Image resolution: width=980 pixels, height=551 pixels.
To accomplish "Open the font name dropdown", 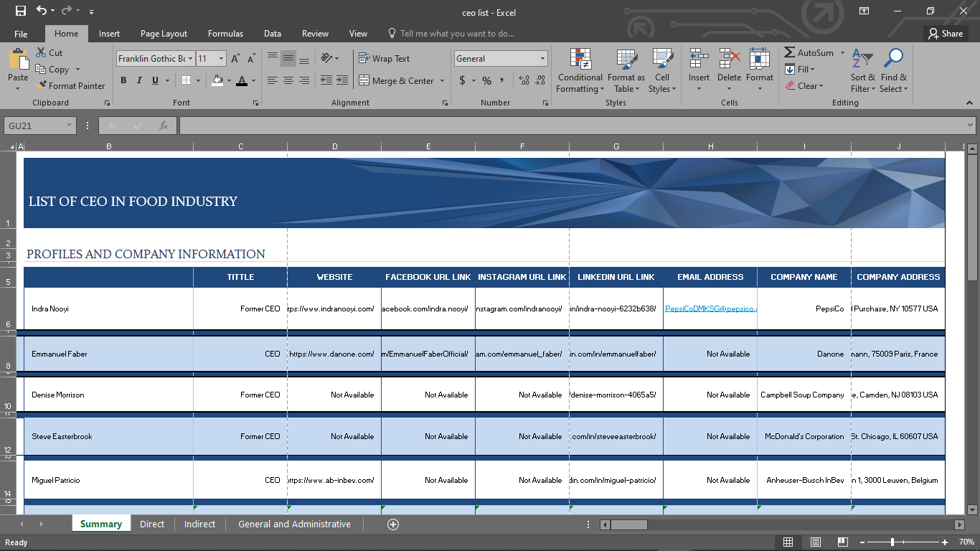I will tap(191, 59).
